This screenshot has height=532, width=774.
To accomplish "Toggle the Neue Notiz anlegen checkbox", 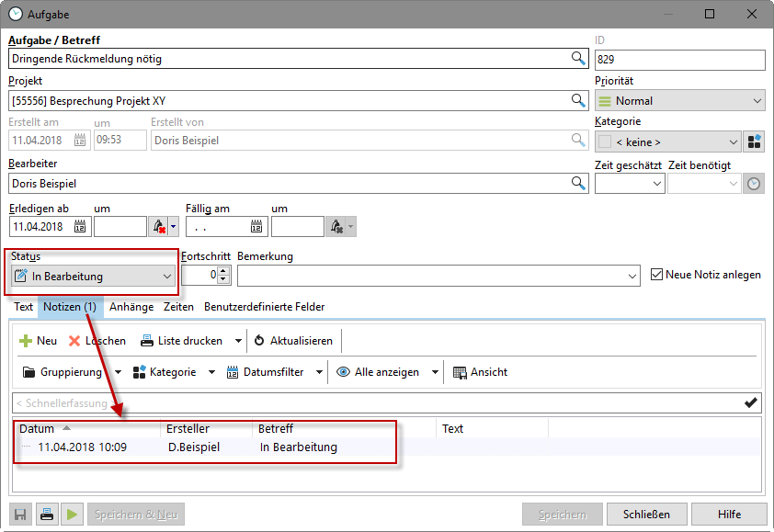I will click(656, 275).
